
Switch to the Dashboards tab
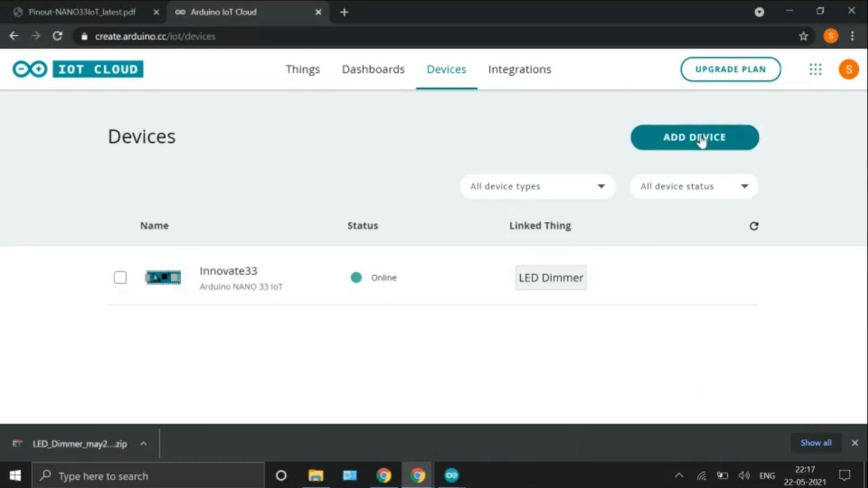click(x=373, y=69)
